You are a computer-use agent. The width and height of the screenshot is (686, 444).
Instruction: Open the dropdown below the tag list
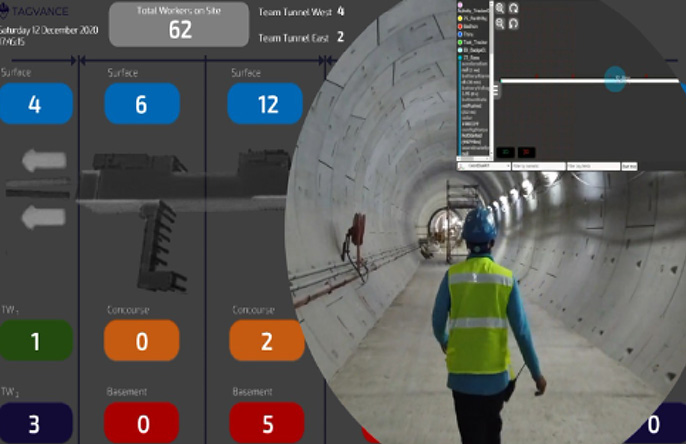[484, 166]
